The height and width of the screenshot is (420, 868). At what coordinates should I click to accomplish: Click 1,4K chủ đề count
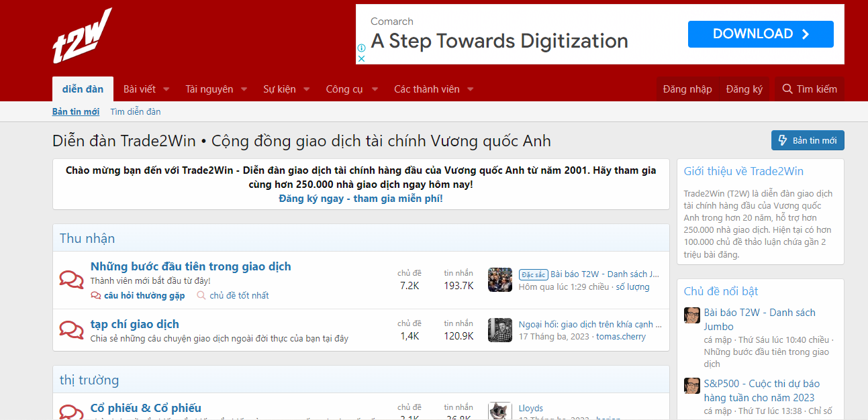click(409, 336)
